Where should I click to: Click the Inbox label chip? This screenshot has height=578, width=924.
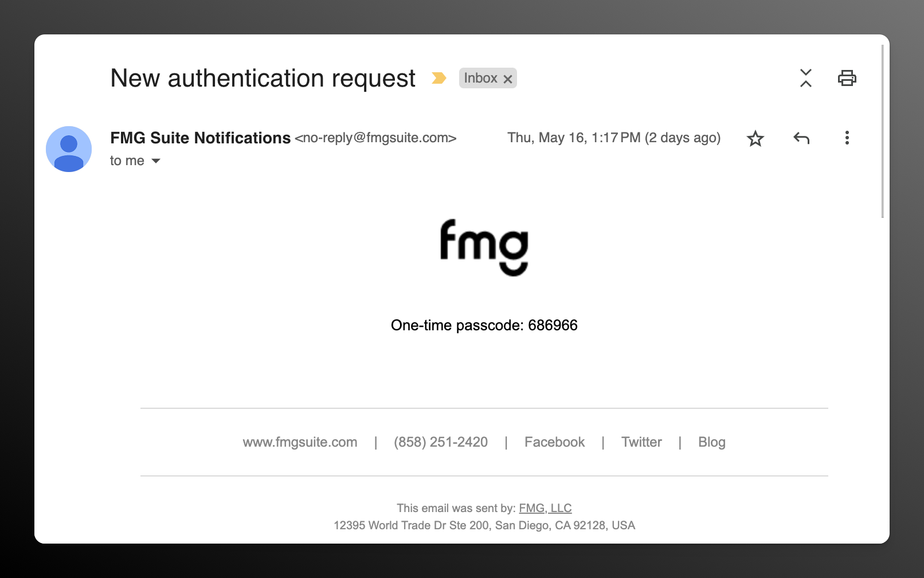pyautogui.click(x=481, y=78)
